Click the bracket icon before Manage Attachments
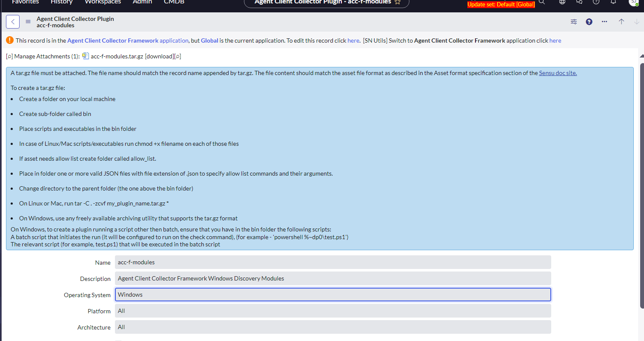The height and width of the screenshot is (341, 644). coord(9,56)
